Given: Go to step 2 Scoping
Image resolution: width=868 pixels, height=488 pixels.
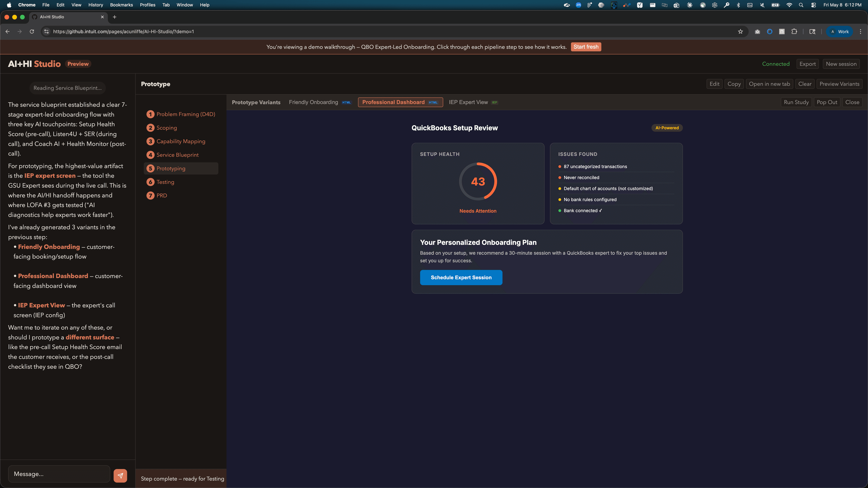Looking at the screenshot, I should (181, 128).
